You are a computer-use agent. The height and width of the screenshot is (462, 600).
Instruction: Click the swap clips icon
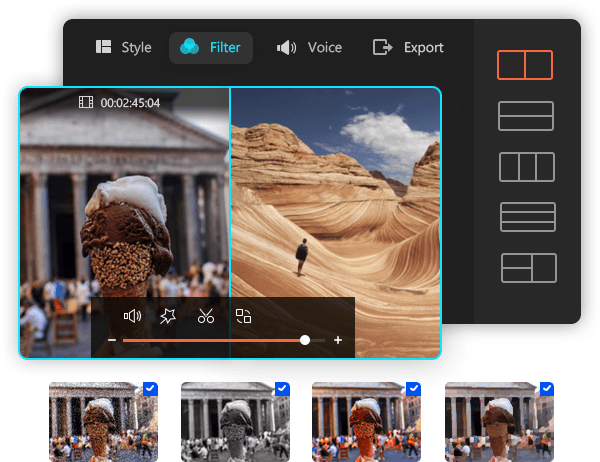pos(243,316)
